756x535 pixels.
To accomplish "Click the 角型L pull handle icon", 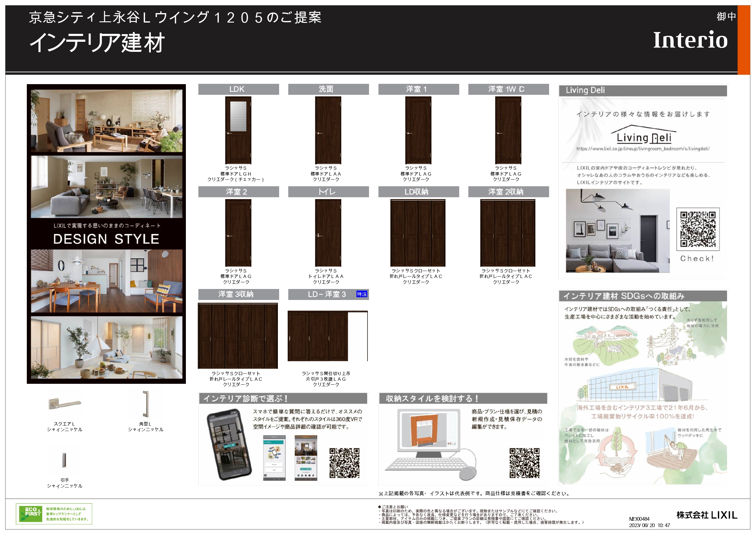I will (146, 404).
